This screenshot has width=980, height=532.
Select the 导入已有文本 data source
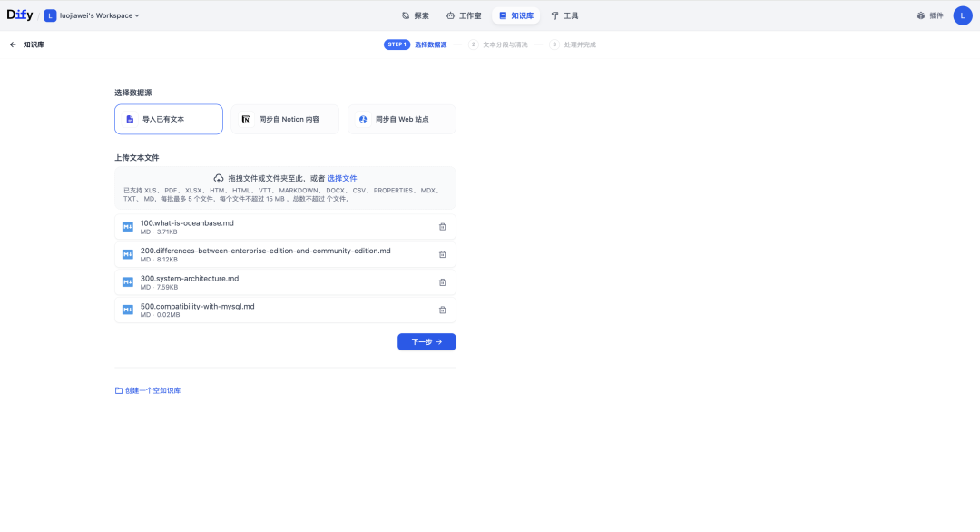pyautogui.click(x=168, y=119)
